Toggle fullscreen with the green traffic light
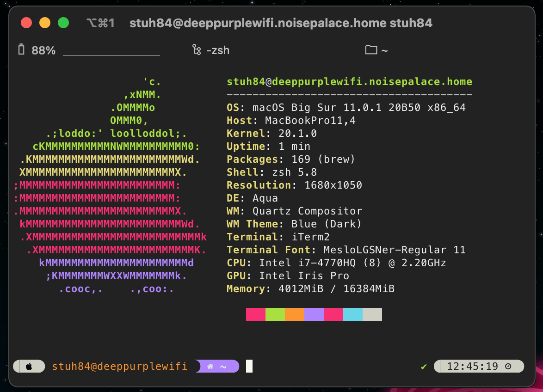This screenshot has width=543, height=392. click(x=63, y=22)
